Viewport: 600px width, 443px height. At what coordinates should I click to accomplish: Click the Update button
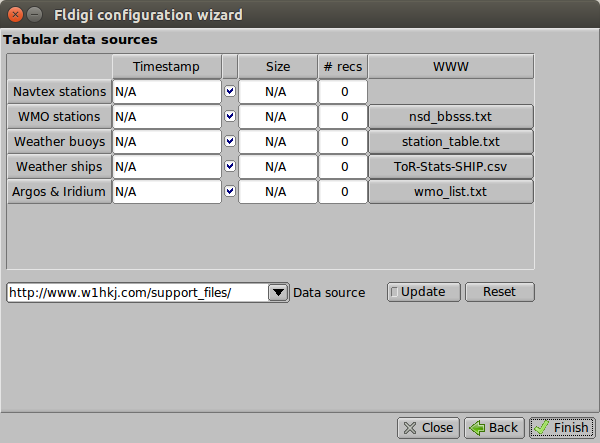[423, 292]
